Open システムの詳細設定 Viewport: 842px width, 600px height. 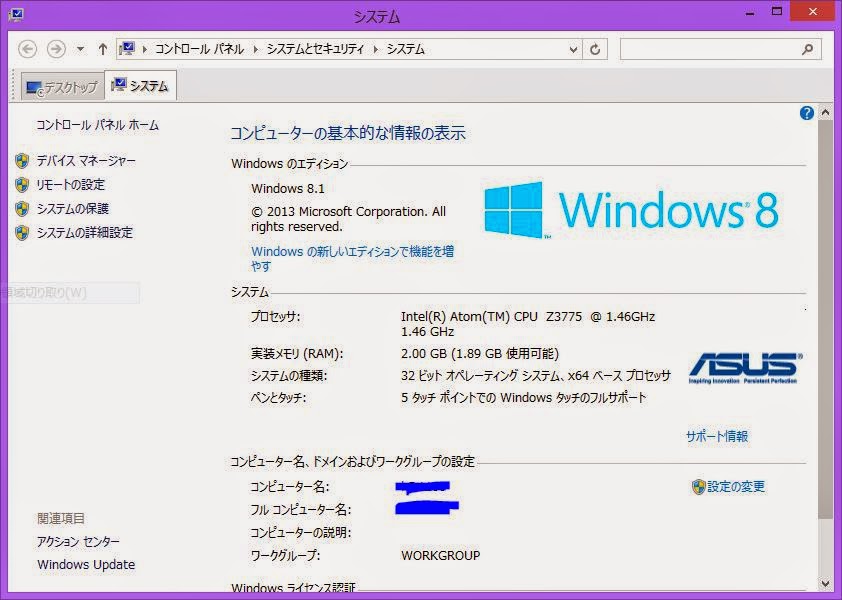pos(84,233)
